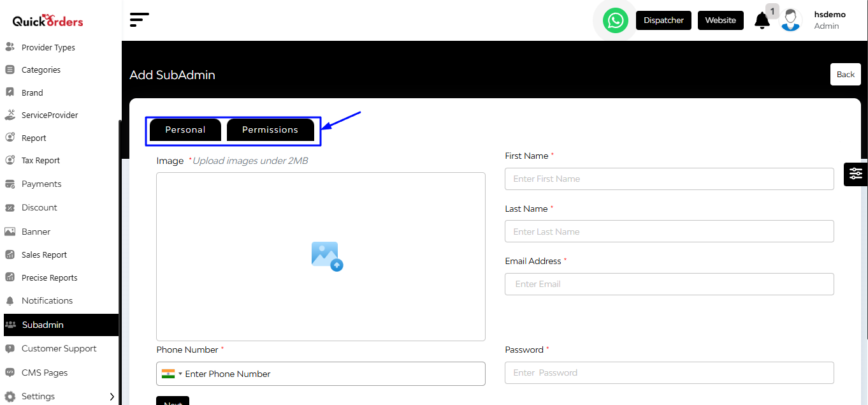Open the India flag country code dropdown
Screen dimensions: 868x405
(x=171, y=374)
